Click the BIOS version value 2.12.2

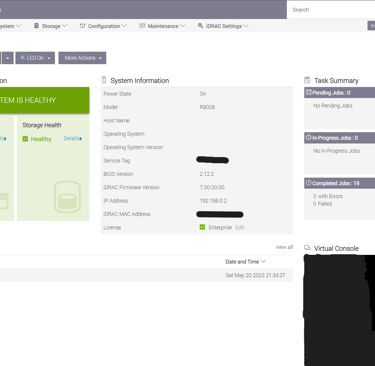pyautogui.click(x=207, y=174)
